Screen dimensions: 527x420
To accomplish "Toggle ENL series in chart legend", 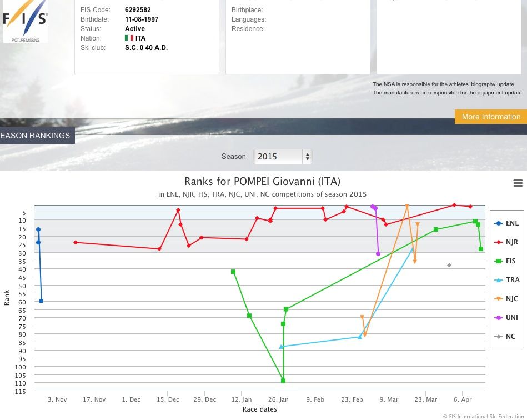I will [506, 223].
